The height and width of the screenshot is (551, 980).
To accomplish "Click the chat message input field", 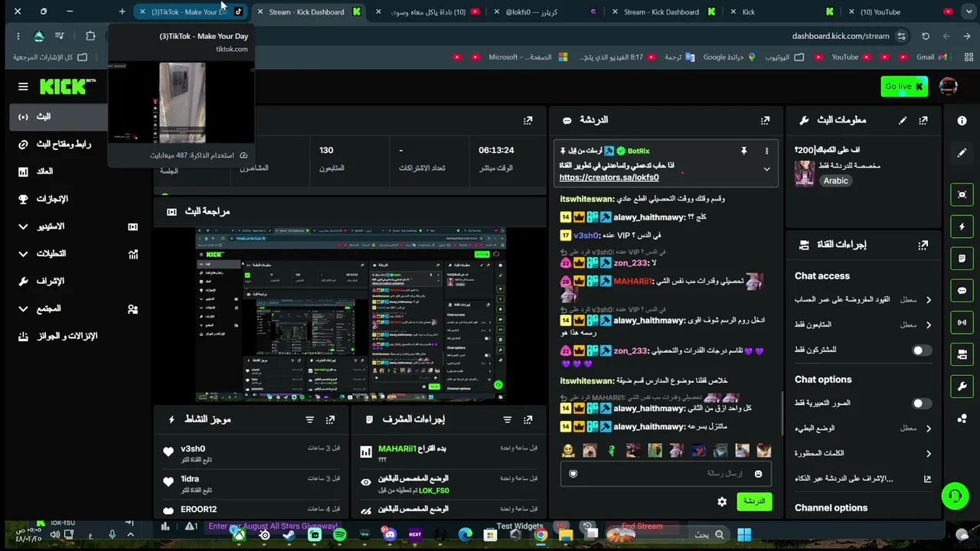I will [x=665, y=474].
